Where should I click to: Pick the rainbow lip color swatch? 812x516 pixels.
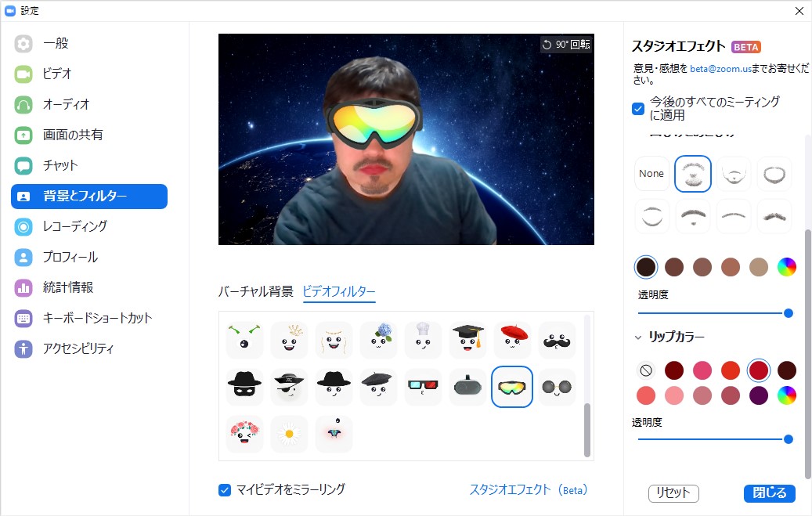tap(787, 395)
